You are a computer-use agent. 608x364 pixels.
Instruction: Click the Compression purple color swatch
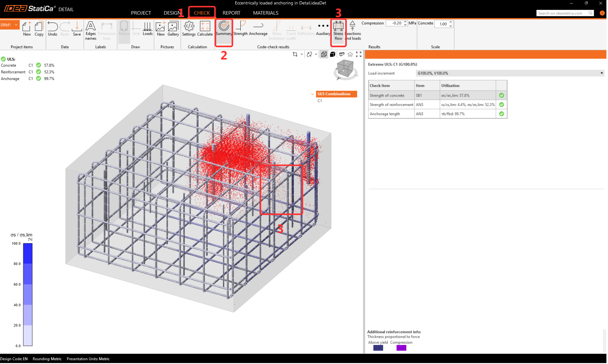pyautogui.click(x=401, y=348)
